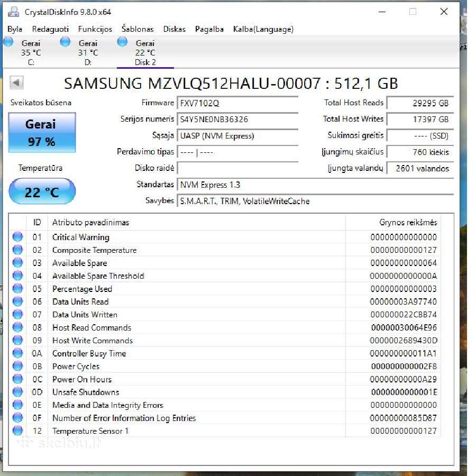Click the Sąsaja field UASP (NVM Express)
Viewport: 476px width, 476px height.
coord(237,136)
